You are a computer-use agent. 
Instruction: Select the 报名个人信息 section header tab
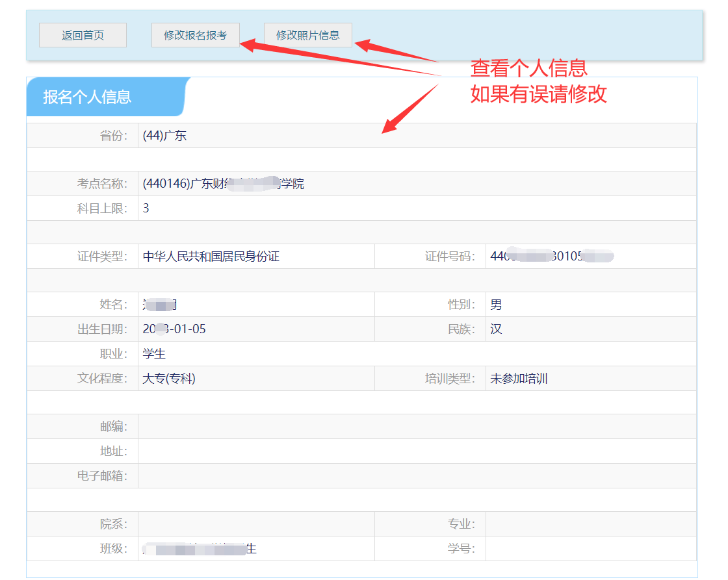click(x=88, y=97)
